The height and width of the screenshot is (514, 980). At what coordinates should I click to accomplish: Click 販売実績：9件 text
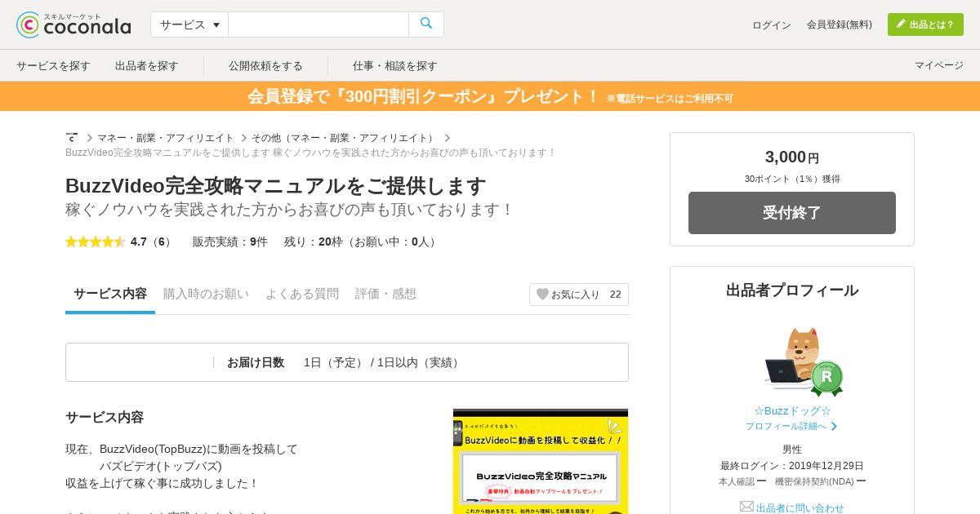229,241
